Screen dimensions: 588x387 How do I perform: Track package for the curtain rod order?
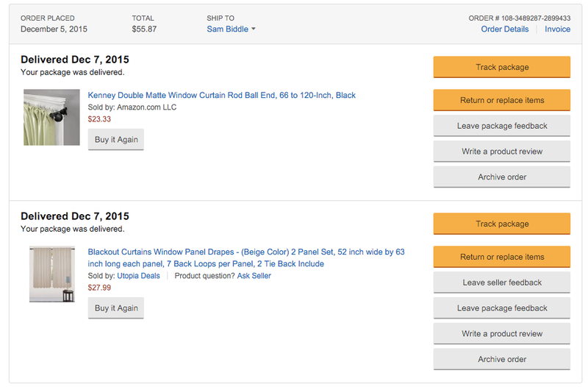pyautogui.click(x=502, y=67)
